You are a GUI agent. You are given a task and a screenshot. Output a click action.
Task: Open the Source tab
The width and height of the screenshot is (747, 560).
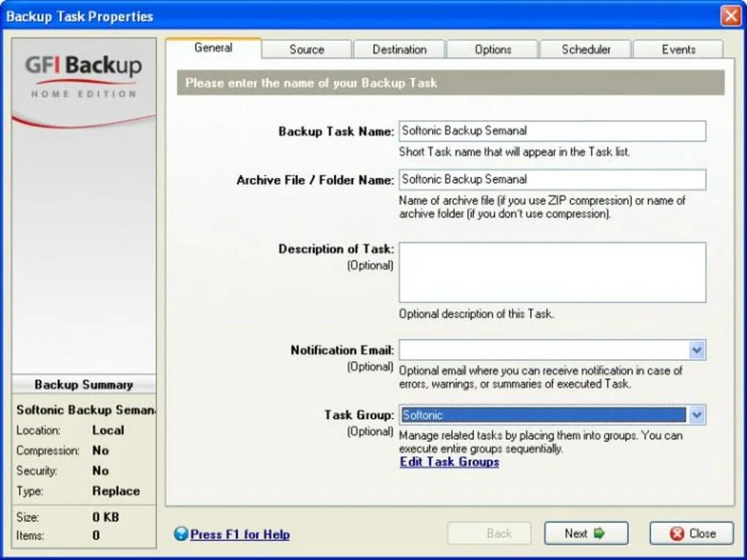coord(307,50)
